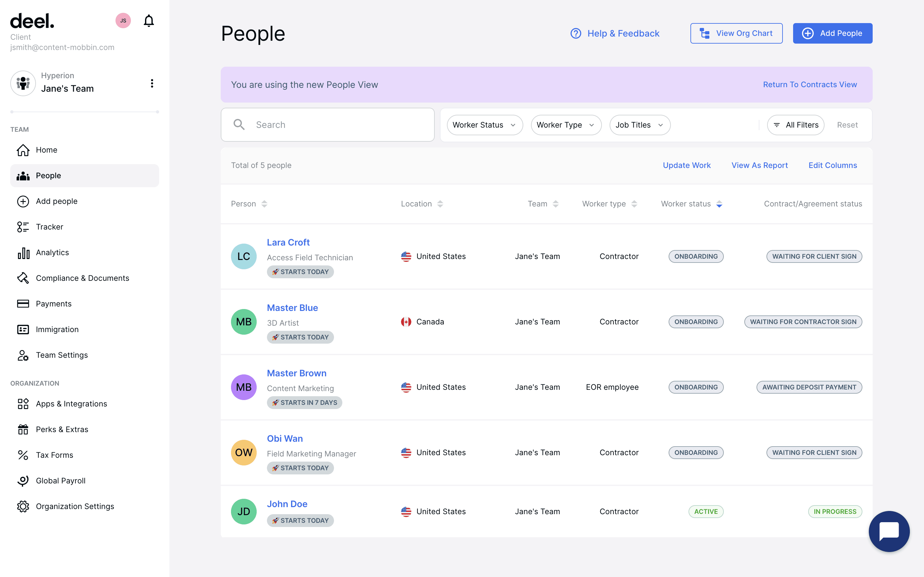Image resolution: width=924 pixels, height=577 pixels.
Task: Click the Global Payroll icon
Action: (23, 481)
